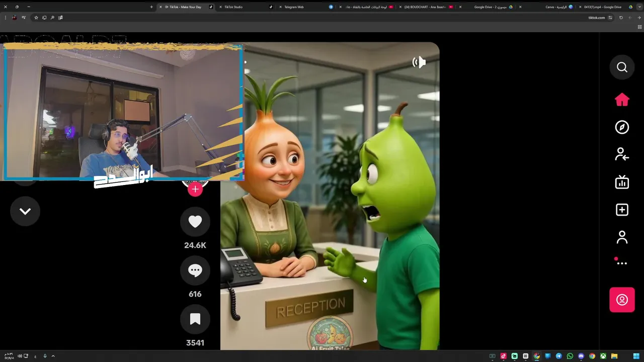Open the browser apps grid icon
Viewport: 644px width, 362px height.
point(639,27)
